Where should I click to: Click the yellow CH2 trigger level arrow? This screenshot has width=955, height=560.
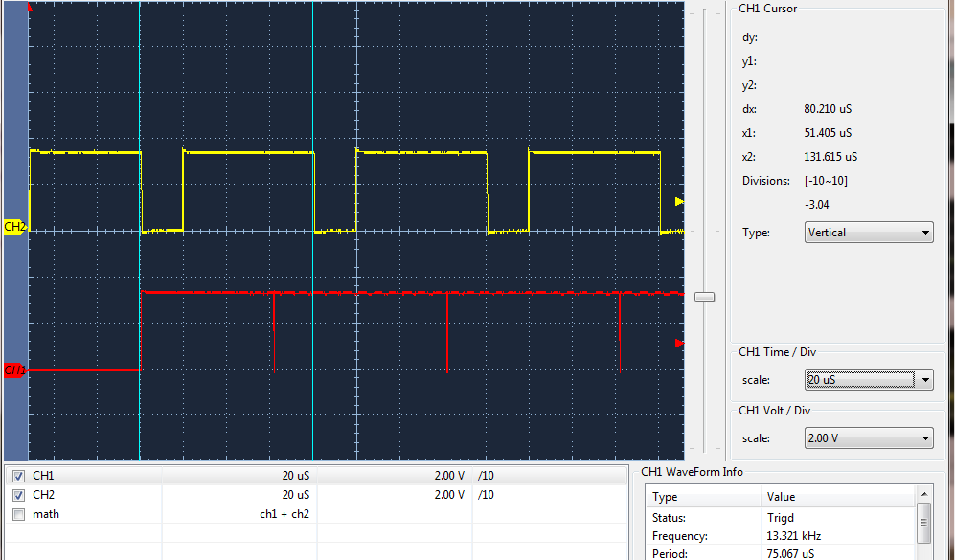click(x=680, y=201)
